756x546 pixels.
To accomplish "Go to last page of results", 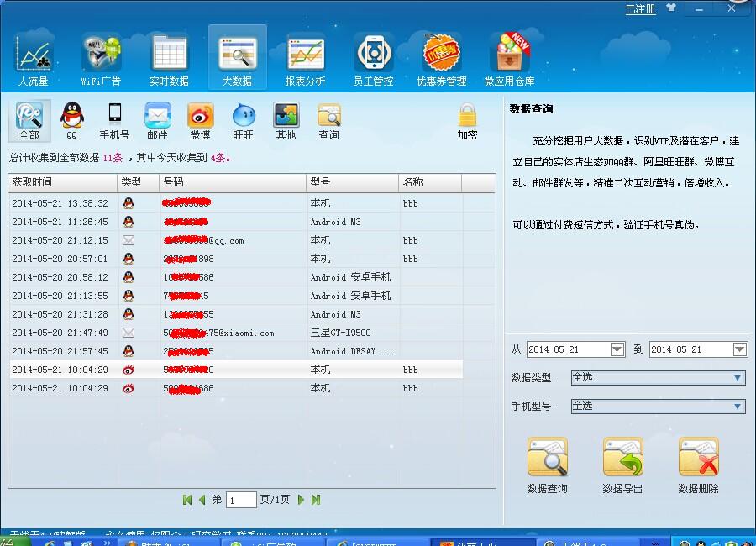I will click(316, 500).
